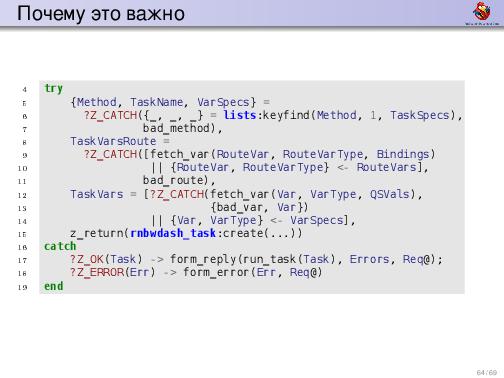Click the logo in the slide header
Image resolution: width=504 pixels, height=378 pixels.
pyautogui.click(x=482, y=13)
